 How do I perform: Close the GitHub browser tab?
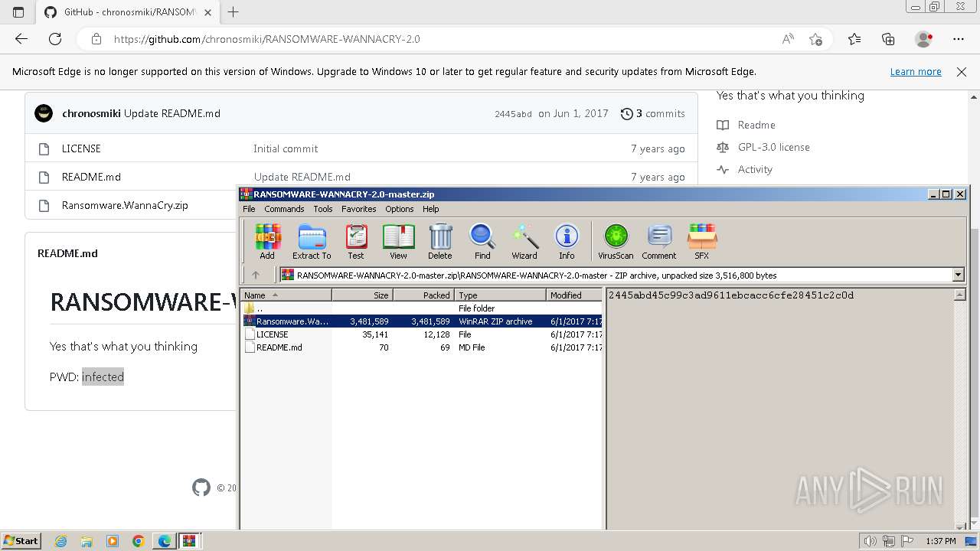[x=207, y=12]
